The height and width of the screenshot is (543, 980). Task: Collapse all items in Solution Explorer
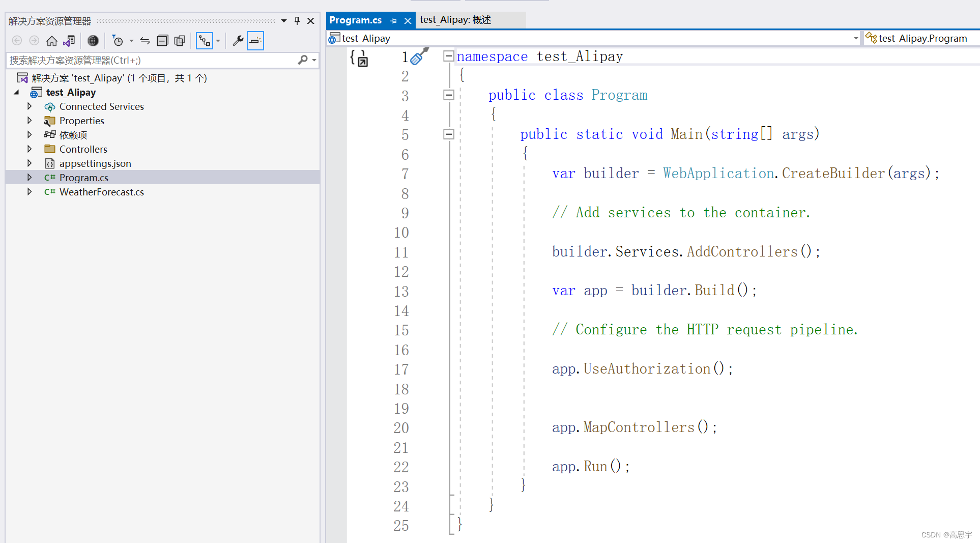coord(162,41)
